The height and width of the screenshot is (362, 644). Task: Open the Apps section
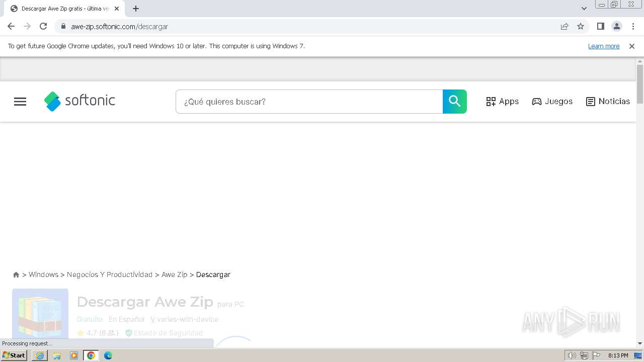[502, 102]
